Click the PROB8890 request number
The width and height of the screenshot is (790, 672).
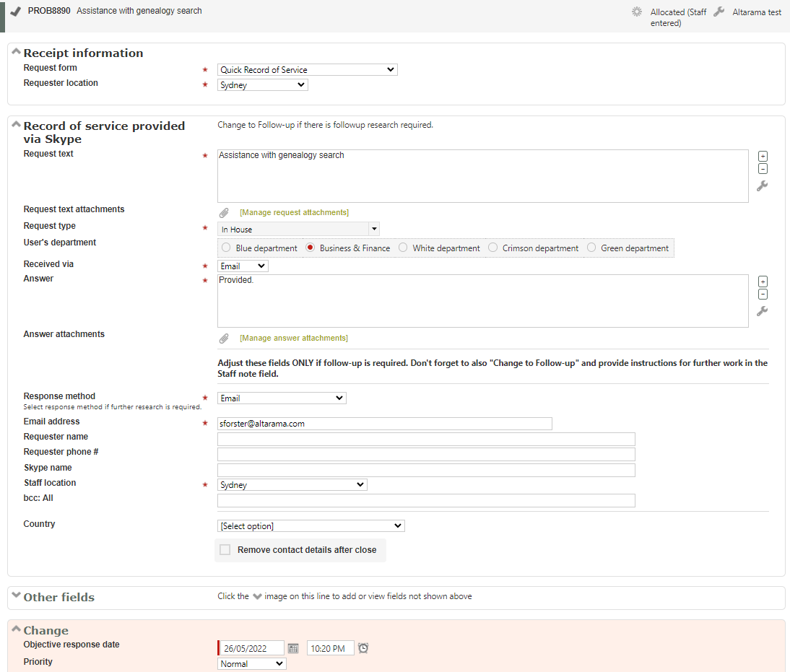pos(49,11)
